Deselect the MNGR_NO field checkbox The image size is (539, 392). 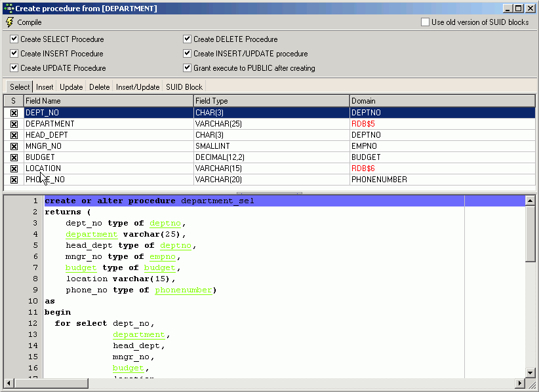14,146
